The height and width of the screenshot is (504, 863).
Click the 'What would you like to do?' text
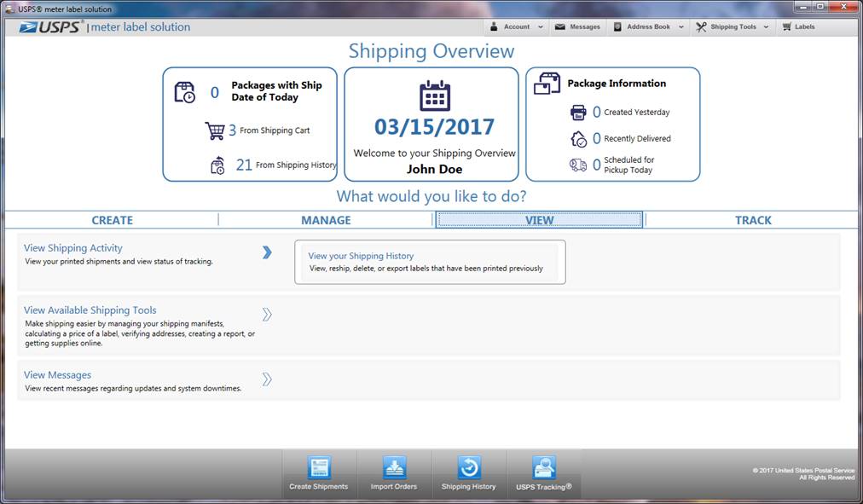(431, 196)
